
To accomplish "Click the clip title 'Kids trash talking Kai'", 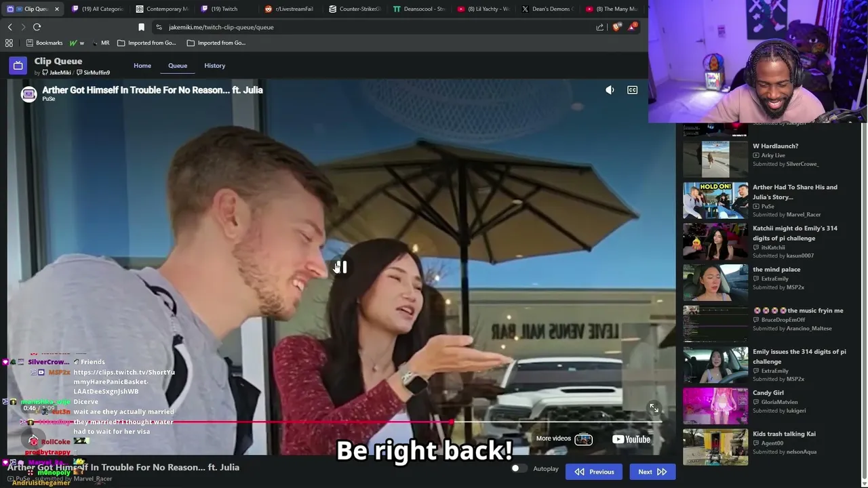I will (784, 434).
